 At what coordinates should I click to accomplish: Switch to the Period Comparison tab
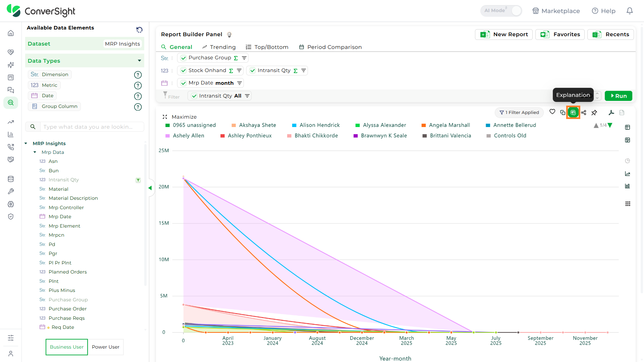(x=330, y=47)
